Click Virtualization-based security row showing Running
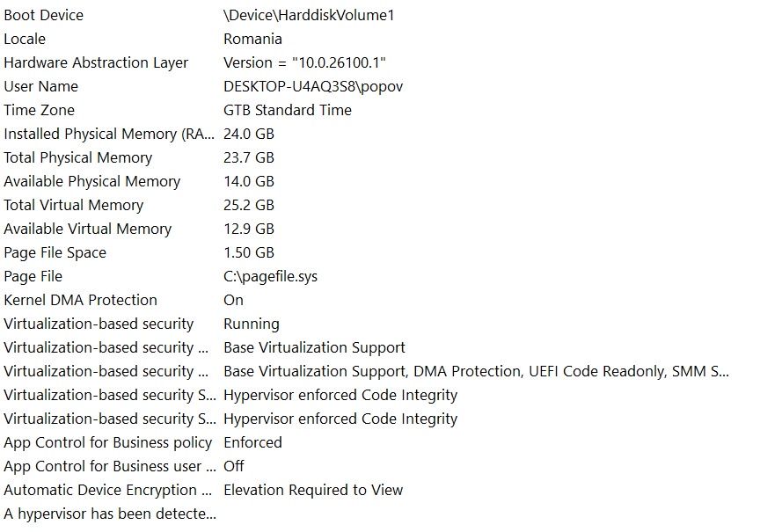782x532 pixels. pos(99,324)
